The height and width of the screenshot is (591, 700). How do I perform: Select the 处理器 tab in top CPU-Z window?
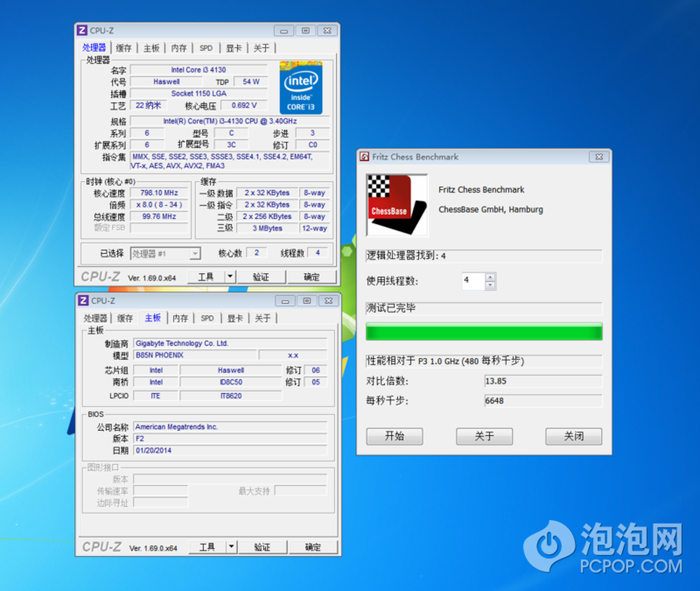point(94,48)
